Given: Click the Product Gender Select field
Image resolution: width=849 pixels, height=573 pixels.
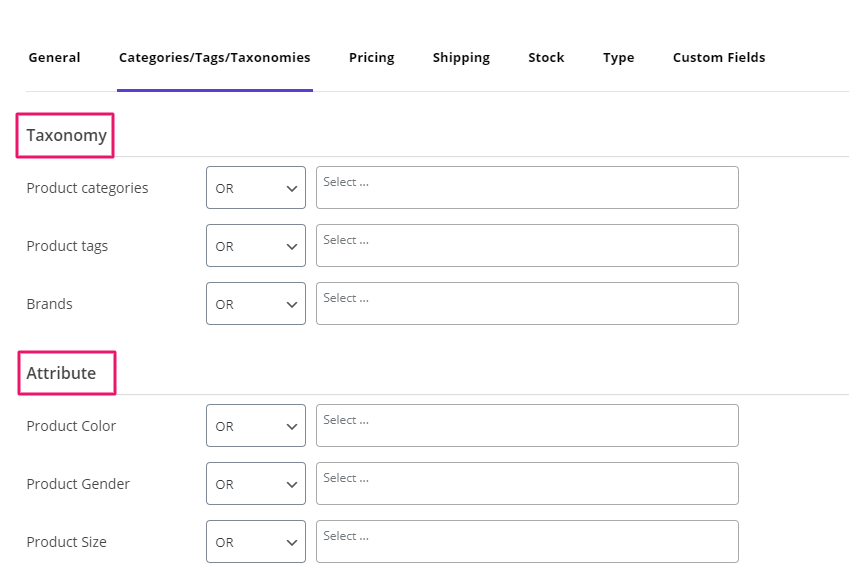Looking at the screenshot, I should point(527,483).
